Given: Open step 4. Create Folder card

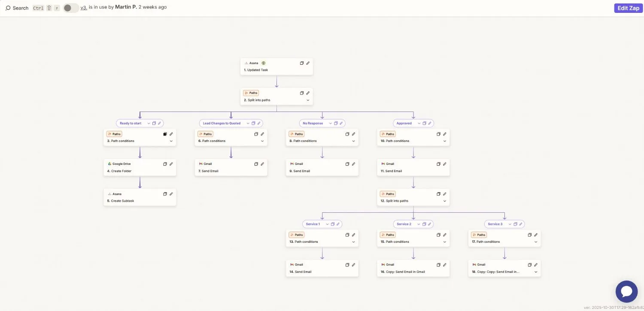Looking at the screenshot, I should pos(140,167).
